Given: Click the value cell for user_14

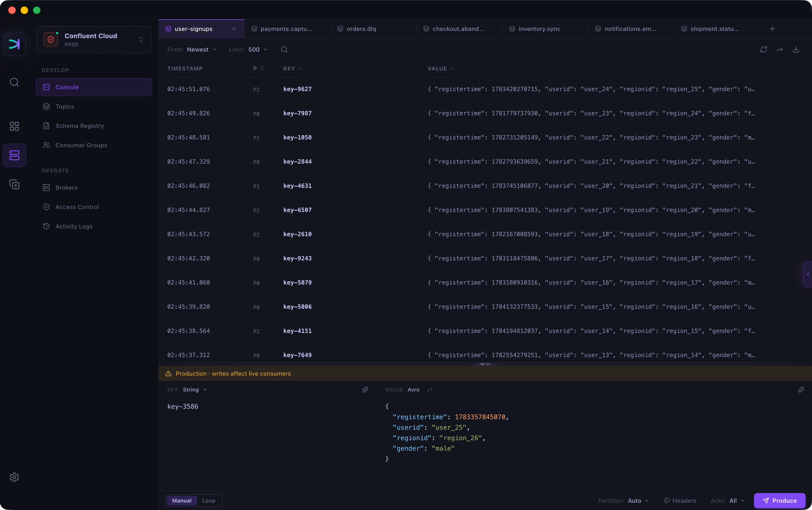Looking at the screenshot, I should click(591, 331).
